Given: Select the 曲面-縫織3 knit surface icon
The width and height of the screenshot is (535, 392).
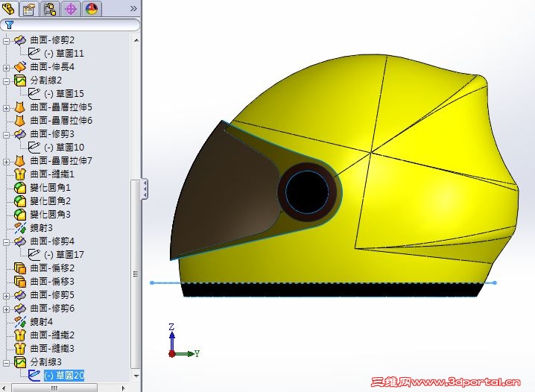Looking at the screenshot, I should click(20, 349).
